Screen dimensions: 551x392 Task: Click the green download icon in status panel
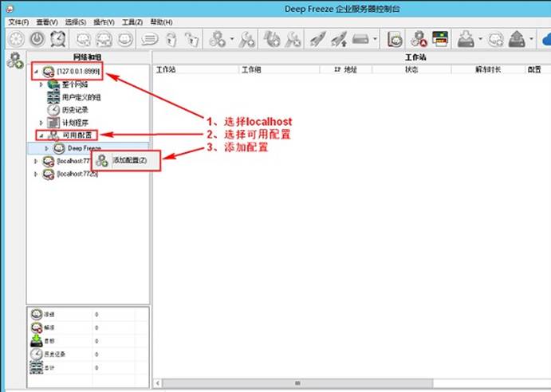click(x=37, y=341)
